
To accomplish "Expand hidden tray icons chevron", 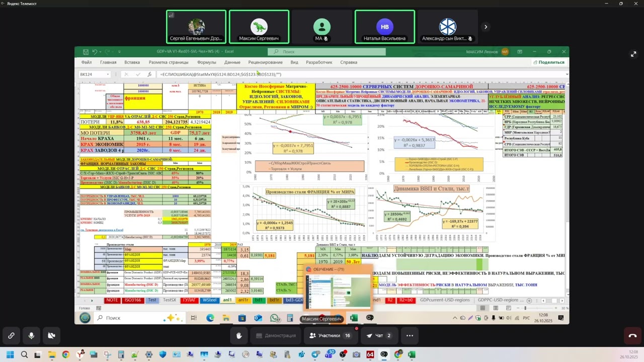I will [455, 318].
